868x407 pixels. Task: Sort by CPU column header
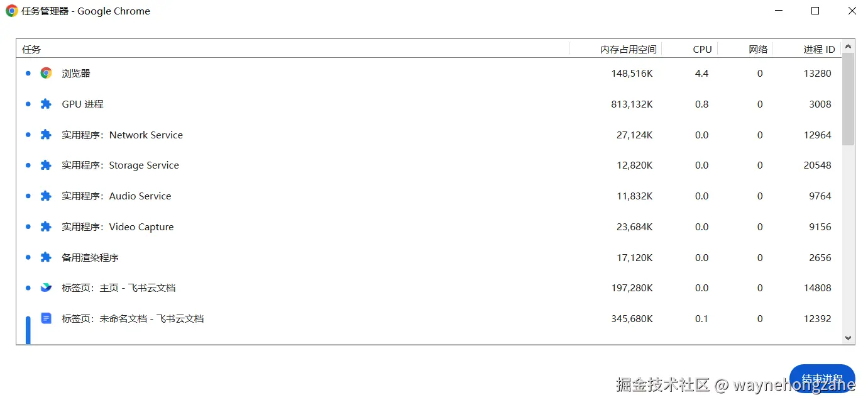(702, 49)
